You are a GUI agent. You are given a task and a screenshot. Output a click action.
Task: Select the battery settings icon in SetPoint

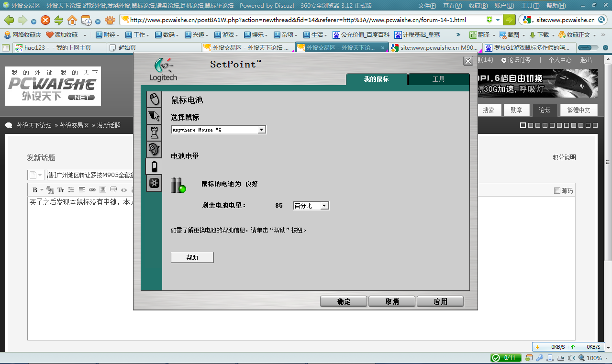154,167
